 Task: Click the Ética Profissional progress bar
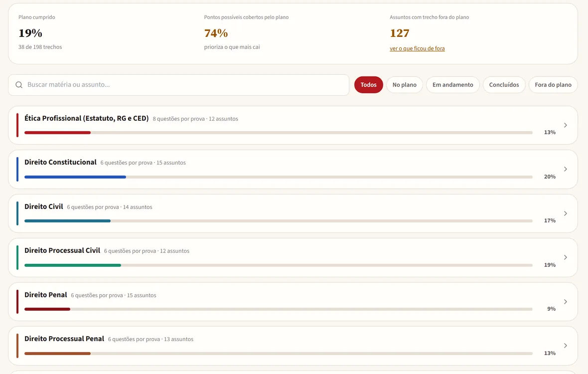tap(278, 133)
